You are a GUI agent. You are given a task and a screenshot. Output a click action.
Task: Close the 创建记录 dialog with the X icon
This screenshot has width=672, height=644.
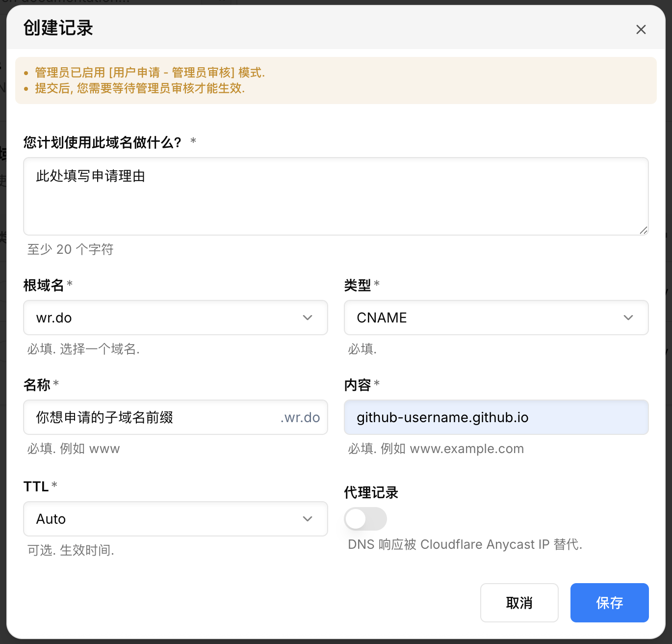(x=641, y=29)
